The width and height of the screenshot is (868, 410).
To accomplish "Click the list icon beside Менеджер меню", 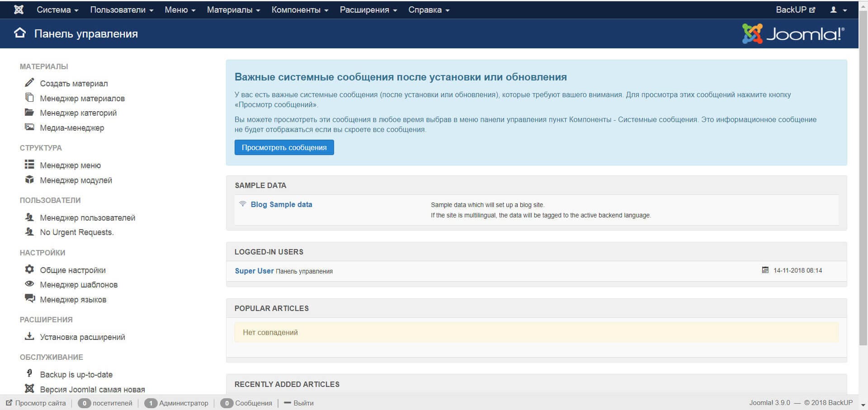I will point(29,165).
